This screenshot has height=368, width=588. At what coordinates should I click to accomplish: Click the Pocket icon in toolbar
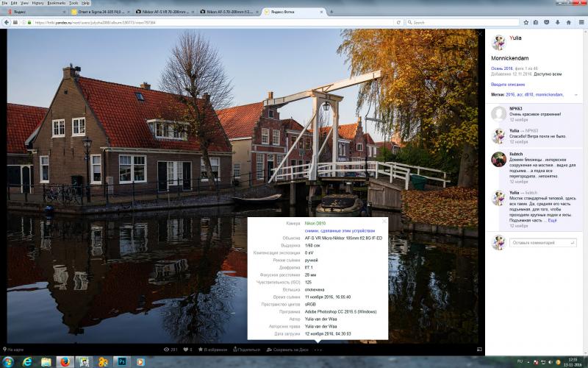pyautogui.click(x=546, y=23)
